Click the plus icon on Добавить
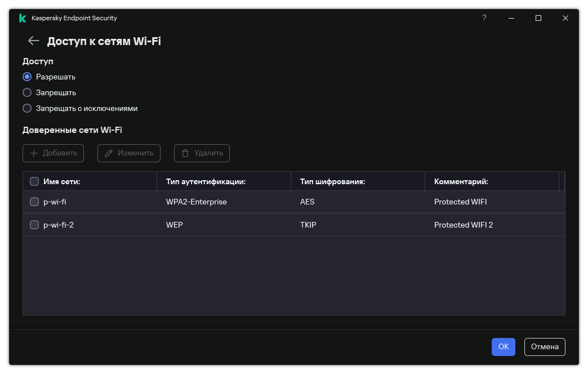This screenshot has width=588, height=374. tap(34, 153)
